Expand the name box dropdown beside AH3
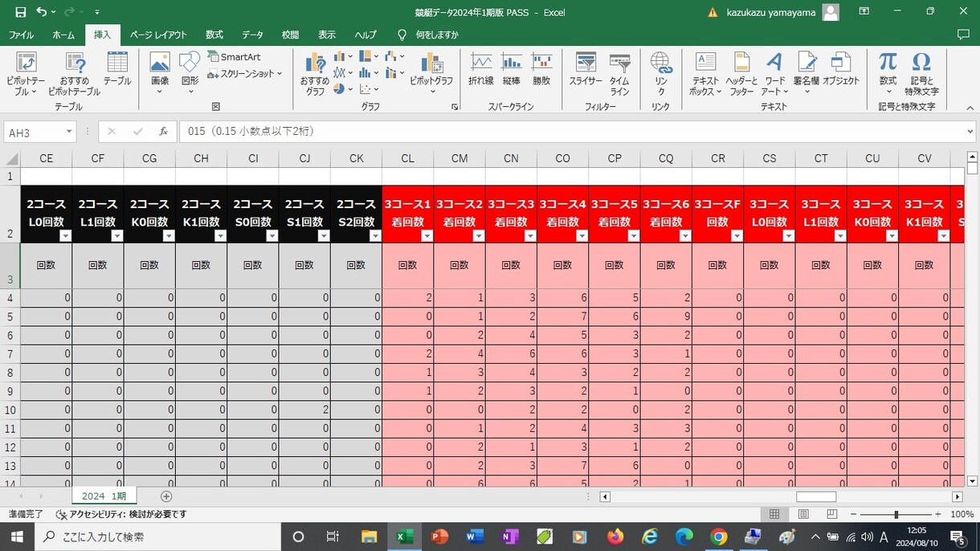Image resolution: width=980 pixels, height=551 pixels. point(69,132)
